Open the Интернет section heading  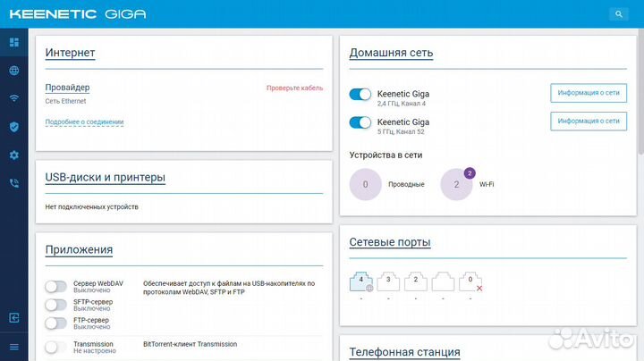coord(71,53)
